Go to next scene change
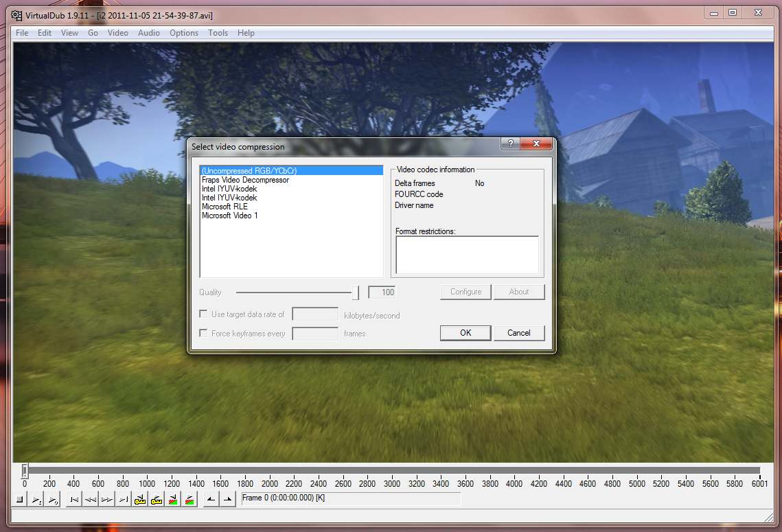This screenshot has height=532, width=782. 189,499
